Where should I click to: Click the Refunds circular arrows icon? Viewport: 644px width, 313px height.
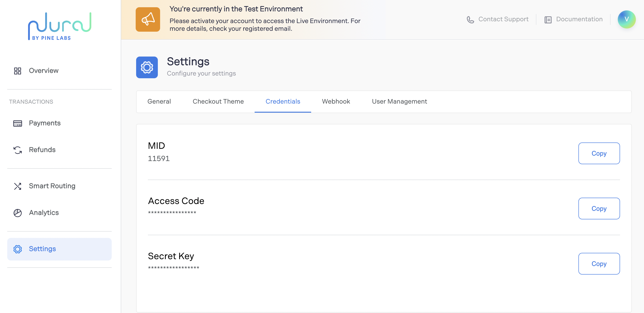[17, 150]
